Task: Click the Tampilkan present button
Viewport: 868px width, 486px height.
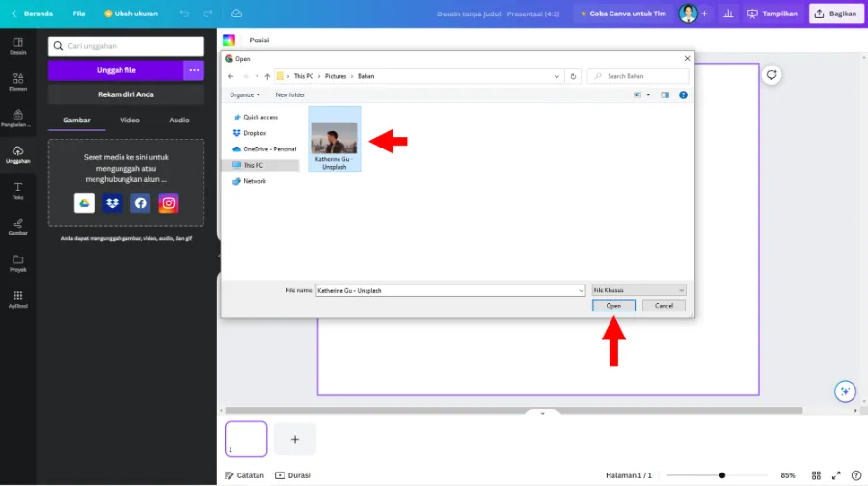Action: pyautogui.click(x=773, y=13)
